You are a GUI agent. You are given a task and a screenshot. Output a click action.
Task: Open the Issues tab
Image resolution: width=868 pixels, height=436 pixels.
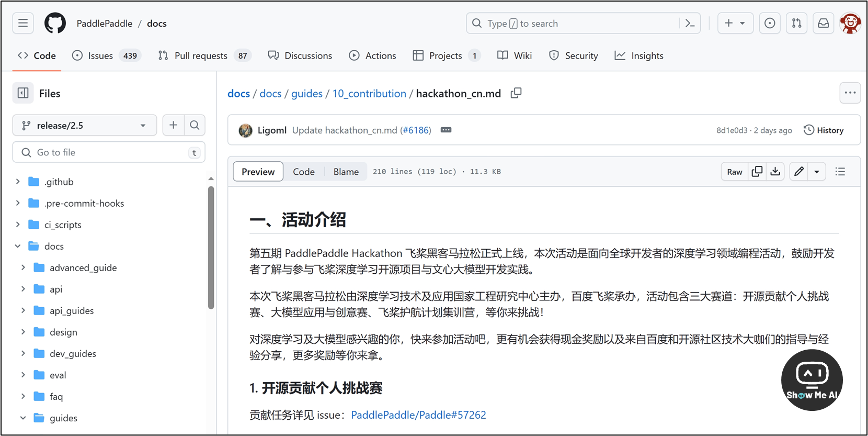107,55
